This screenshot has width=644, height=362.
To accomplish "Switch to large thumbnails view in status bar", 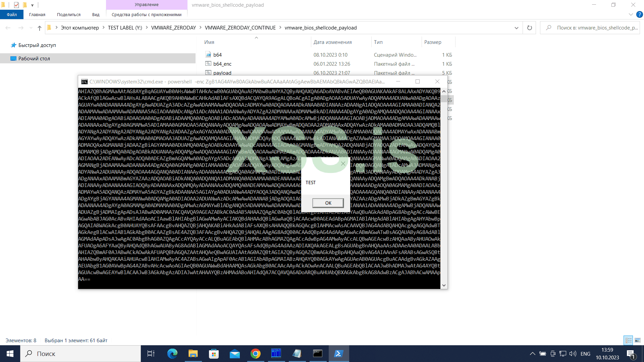I will (x=637, y=340).
